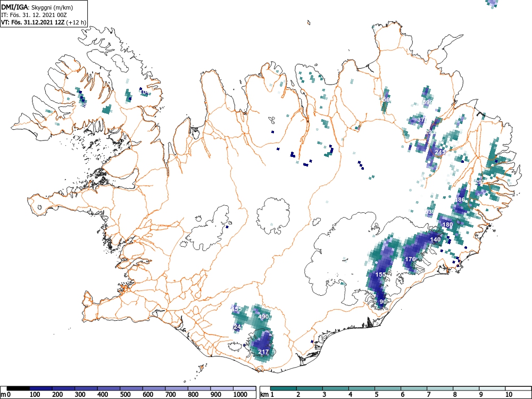
Task: Click the 5–6 km teal legend swatch
Action: (388, 388)
